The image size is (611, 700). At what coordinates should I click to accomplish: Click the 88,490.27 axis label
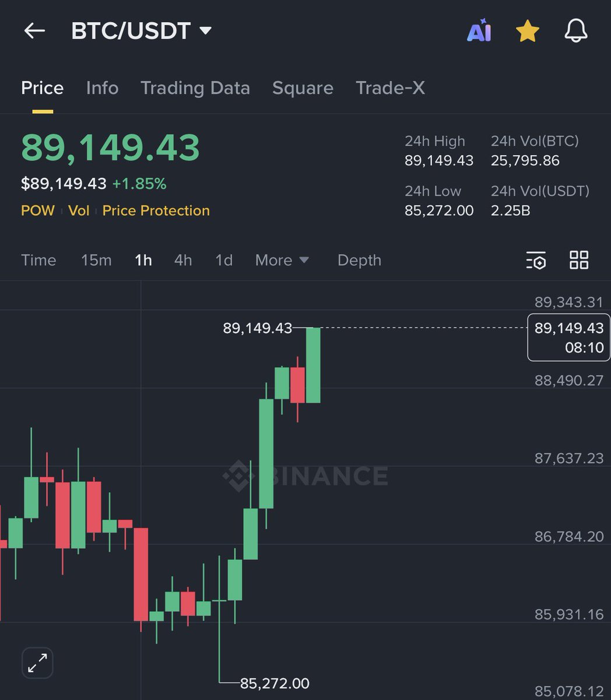tap(569, 380)
